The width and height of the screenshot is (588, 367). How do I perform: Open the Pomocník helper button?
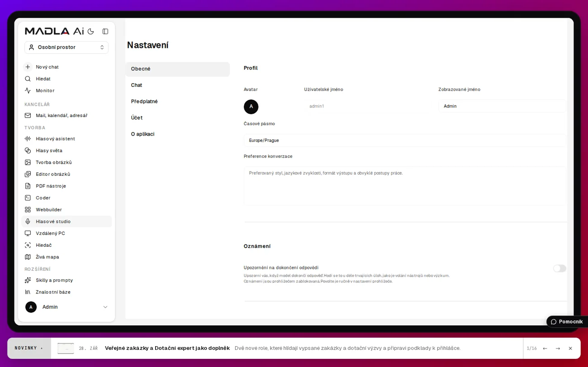pyautogui.click(x=567, y=321)
